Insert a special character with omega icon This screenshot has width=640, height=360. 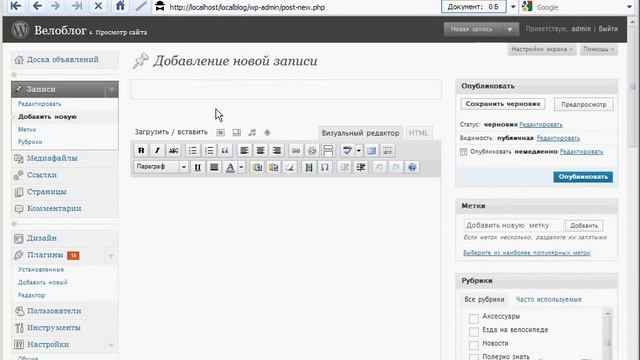325,167
